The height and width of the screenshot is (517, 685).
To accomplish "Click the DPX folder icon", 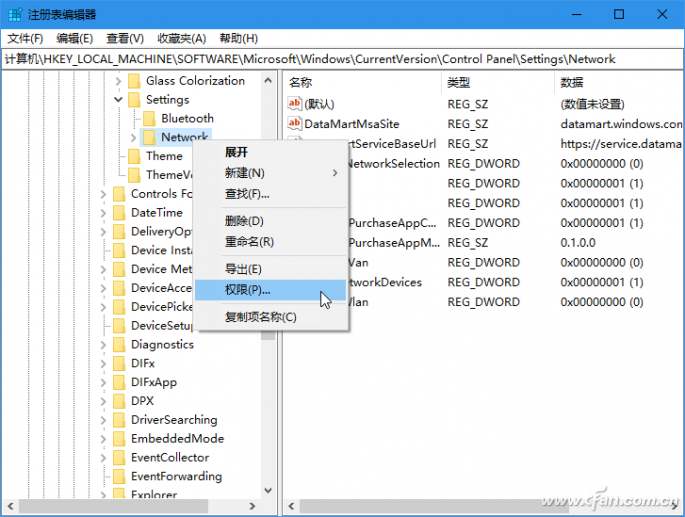I will [119, 401].
